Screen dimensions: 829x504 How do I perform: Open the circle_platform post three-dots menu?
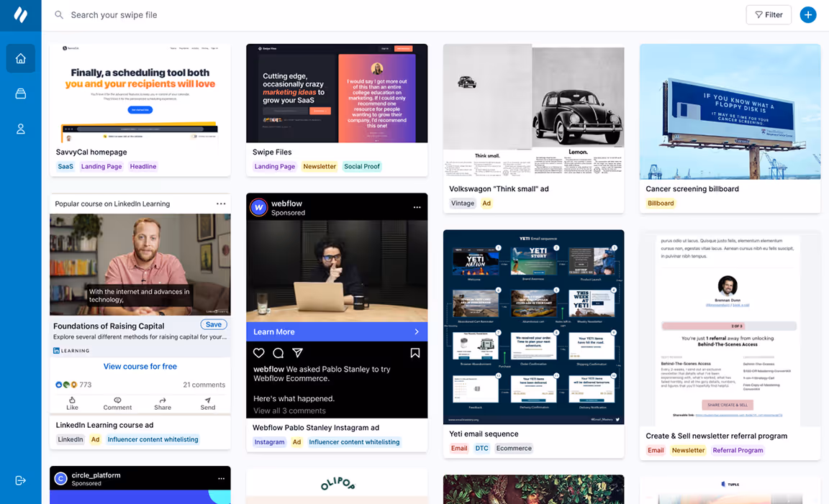[x=221, y=479]
